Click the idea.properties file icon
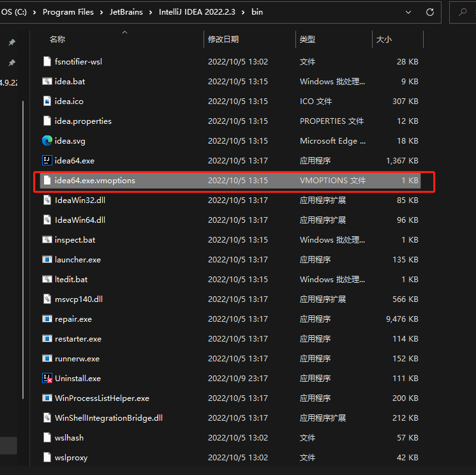This screenshot has width=476, height=475. 47,121
